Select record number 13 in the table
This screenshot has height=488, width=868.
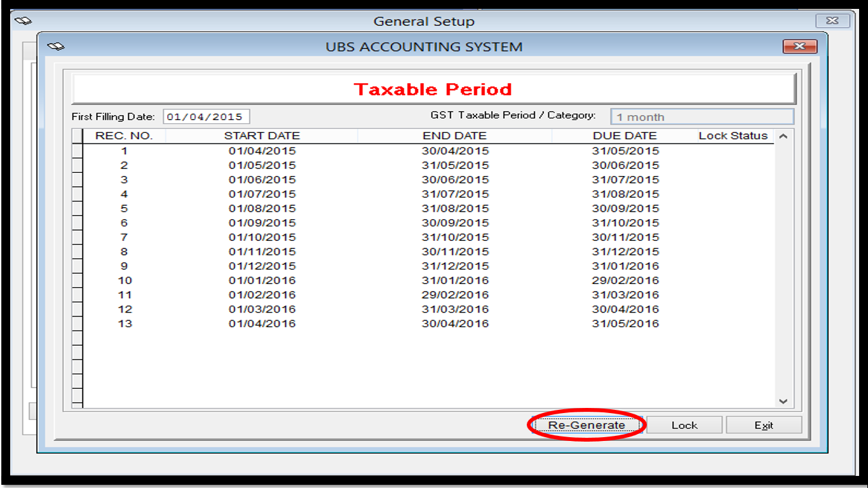(x=125, y=324)
